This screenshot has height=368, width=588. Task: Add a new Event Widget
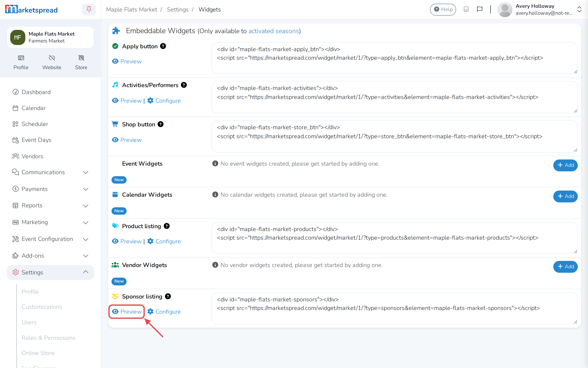coord(565,165)
